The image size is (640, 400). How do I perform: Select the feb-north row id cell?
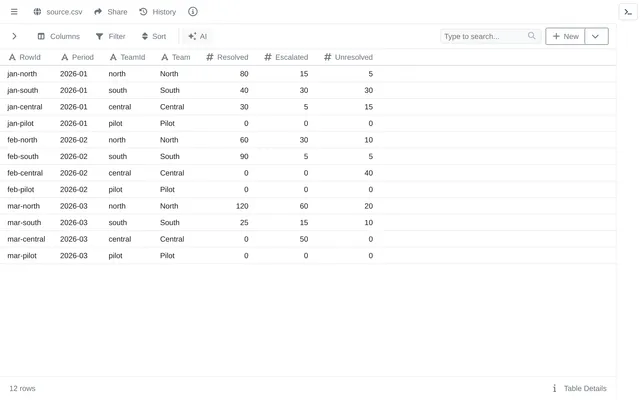[22, 140]
